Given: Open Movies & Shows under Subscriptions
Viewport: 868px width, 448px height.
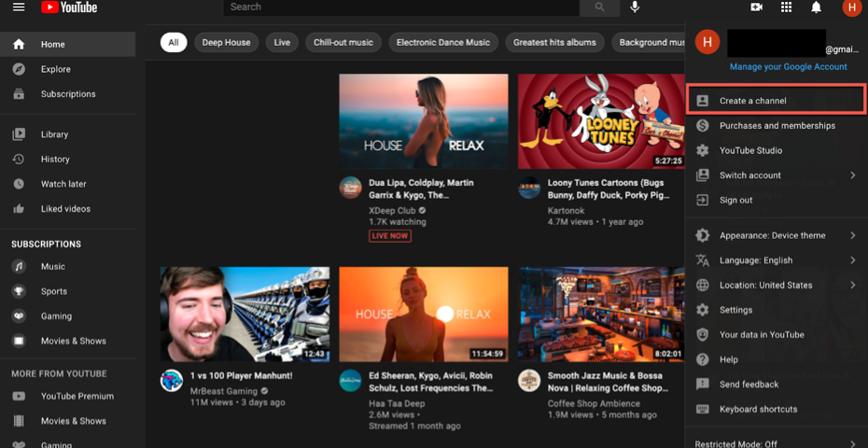Looking at the screenshot, I should tap(67, 341).
